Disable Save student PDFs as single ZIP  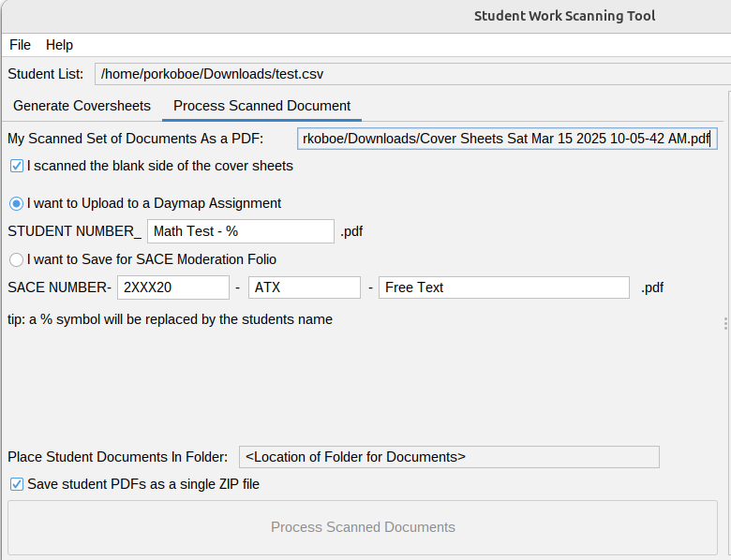tap(17, 484)
